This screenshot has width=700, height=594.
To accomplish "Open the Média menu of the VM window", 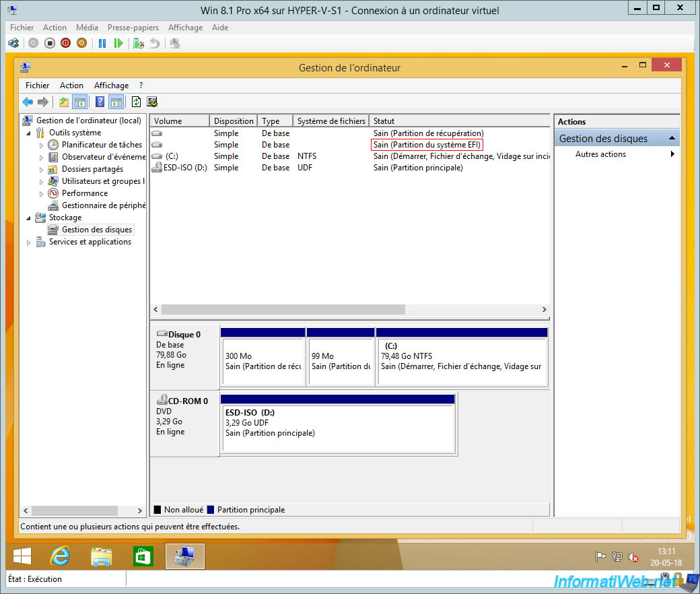I will coord(87,27).
